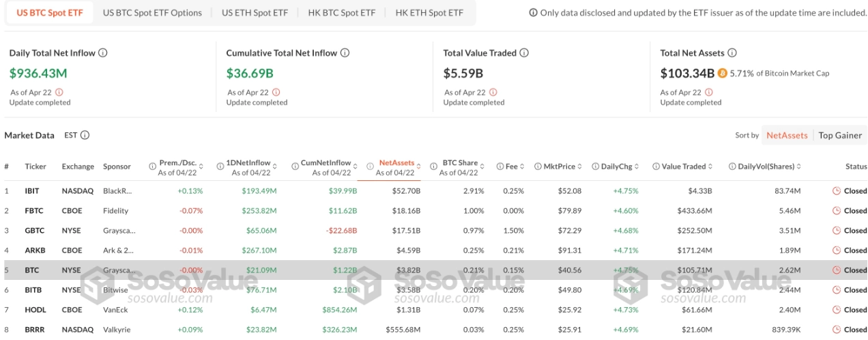This screenshot has width=868, height=340.
Task: Click clock icon in GBTC status cell
Action: point(837,231)
